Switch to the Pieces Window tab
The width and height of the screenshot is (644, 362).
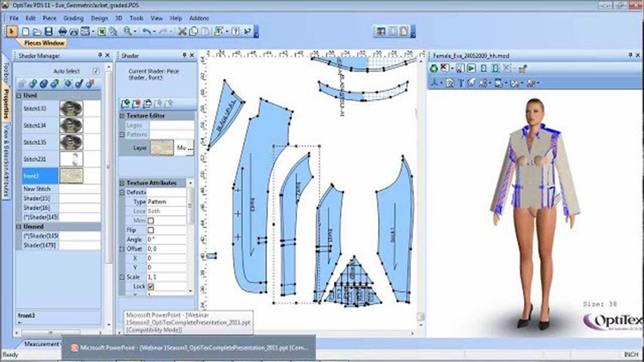point(44,43)
